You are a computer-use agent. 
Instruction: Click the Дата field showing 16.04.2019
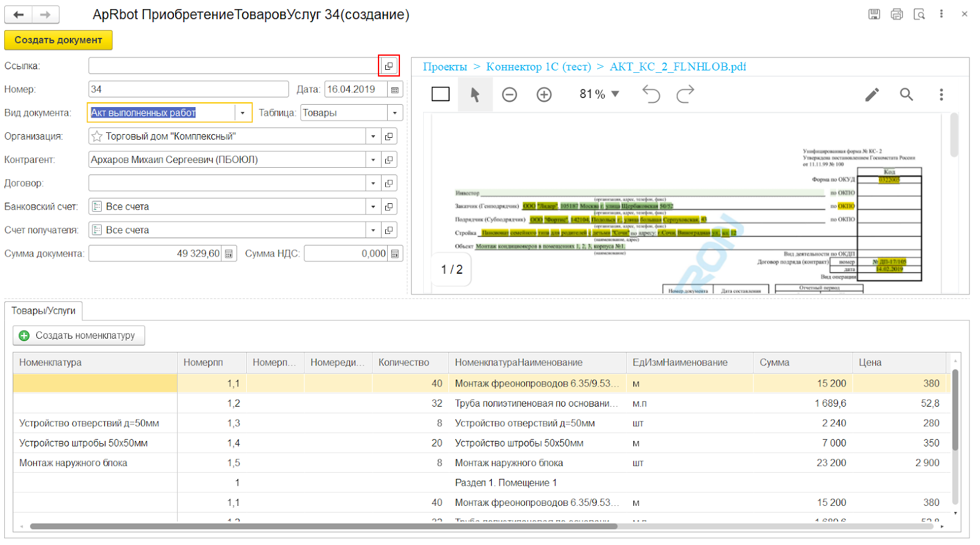tap(356, 89)
